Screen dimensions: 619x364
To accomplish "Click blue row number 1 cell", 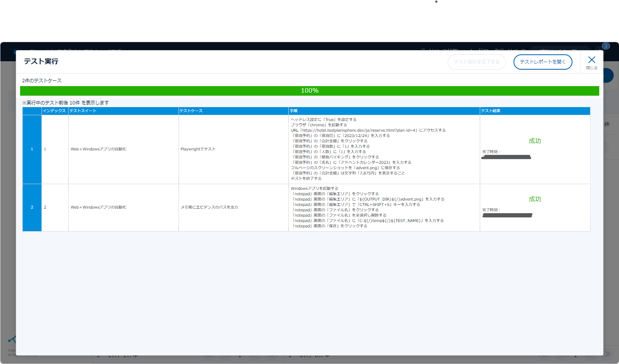I will pyautogui.click(x=32, y=149).
